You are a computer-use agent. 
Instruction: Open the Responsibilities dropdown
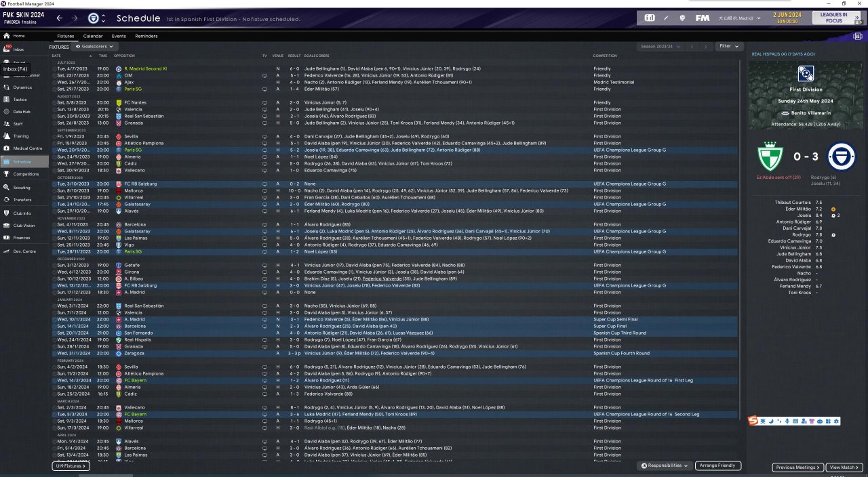coord(665,466)
